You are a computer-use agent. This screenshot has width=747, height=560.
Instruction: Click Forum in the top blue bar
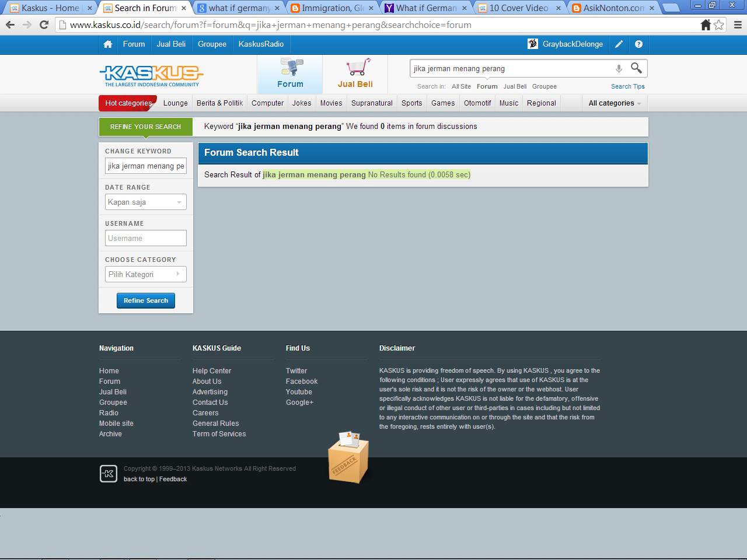pyautogui.click(x=134, y=44)
